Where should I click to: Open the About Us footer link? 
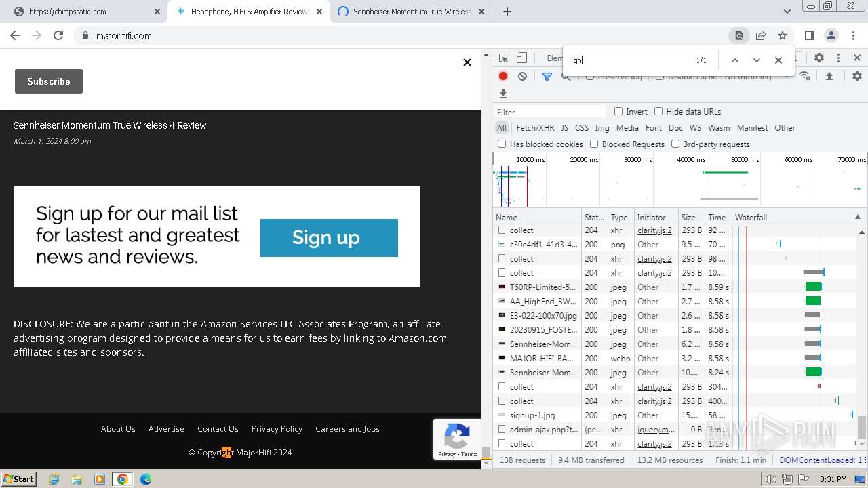118,429
